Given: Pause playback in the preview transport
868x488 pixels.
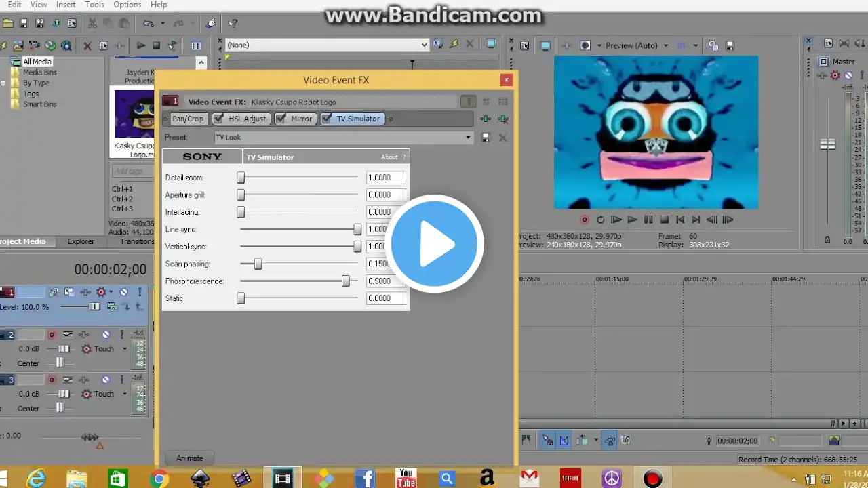Looking at the screenshot, I should click(648, 220).
